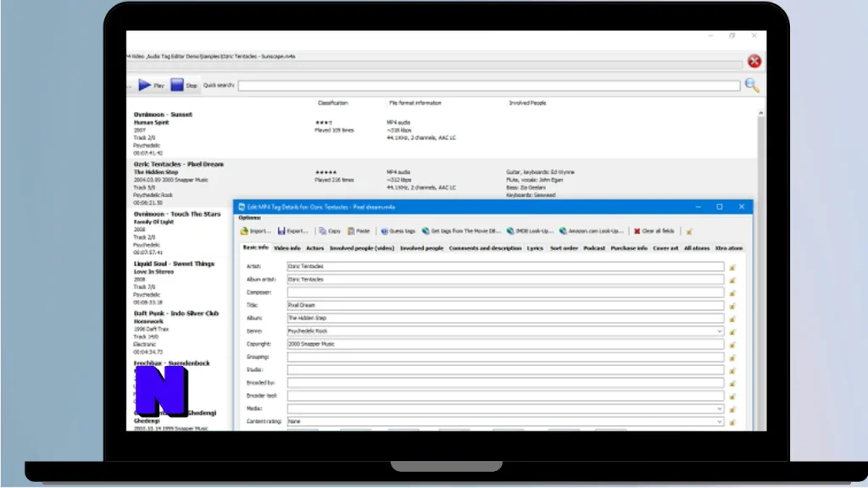Switch to the Lyrics tab
The width and height of the screenshot is (868, 488).
pos(535,248)
